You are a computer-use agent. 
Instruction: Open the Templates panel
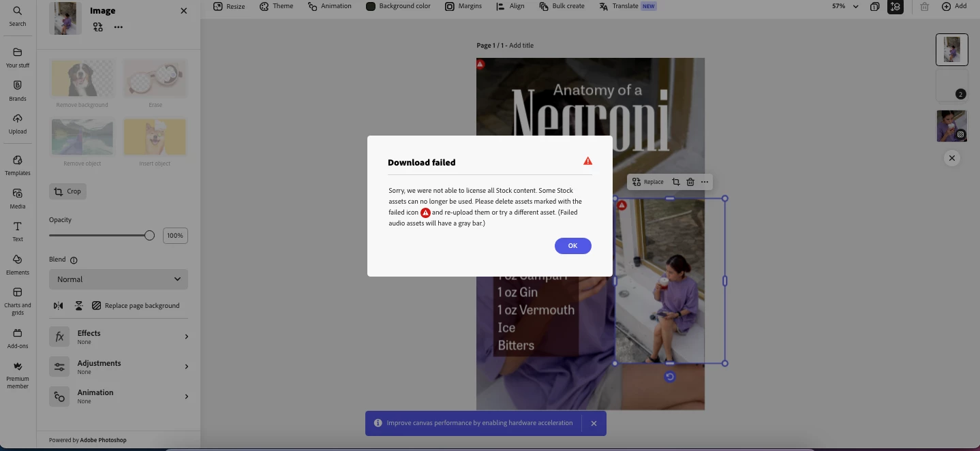[x=18, y=166]
